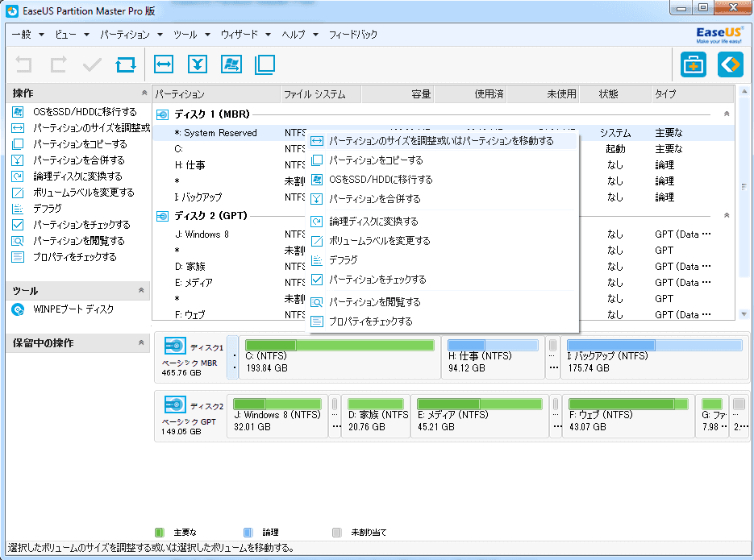Click WINPEブート ディスク link in sidebar
The height and width of the screenshot is (560, 754).
point(73,309)
